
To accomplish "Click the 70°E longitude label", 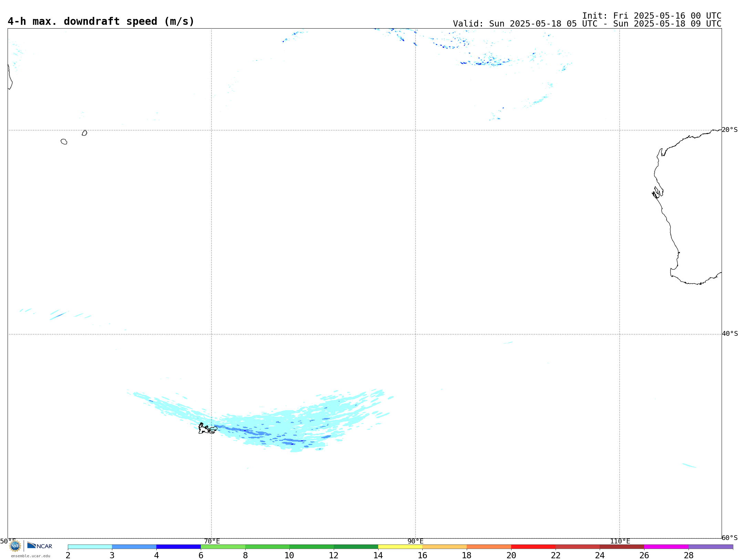I will pos(212,541).
